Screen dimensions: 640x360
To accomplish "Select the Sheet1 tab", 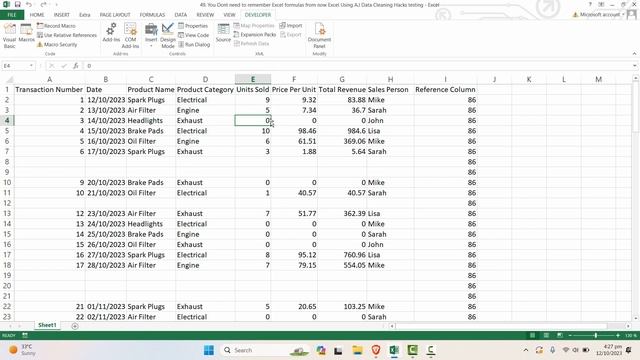I will coord(47,325).
